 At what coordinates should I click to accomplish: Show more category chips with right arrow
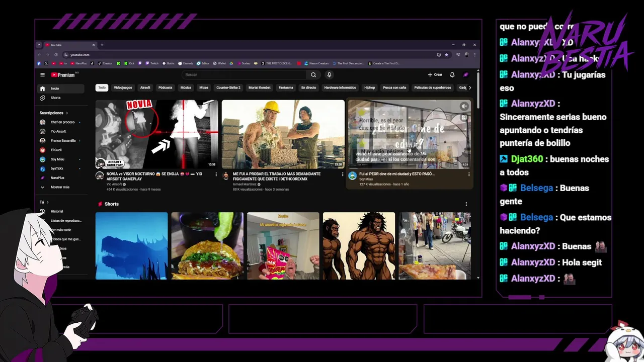(x=470, y=87)
